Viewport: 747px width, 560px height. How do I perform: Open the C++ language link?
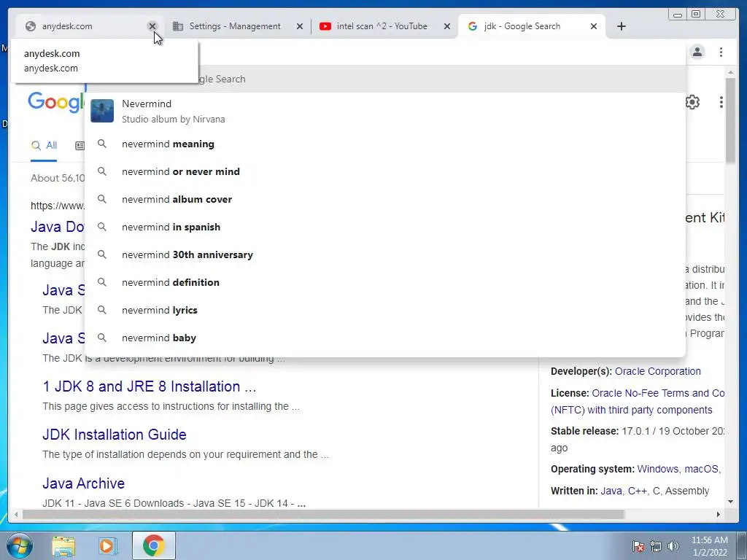pos(637,491)
